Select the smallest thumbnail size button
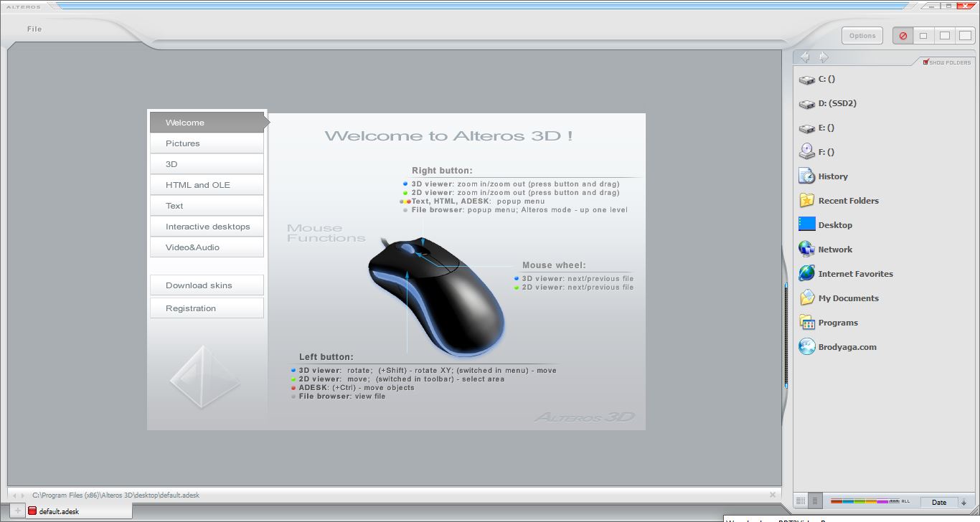980x522 pixels. click(x=923, y=35)
